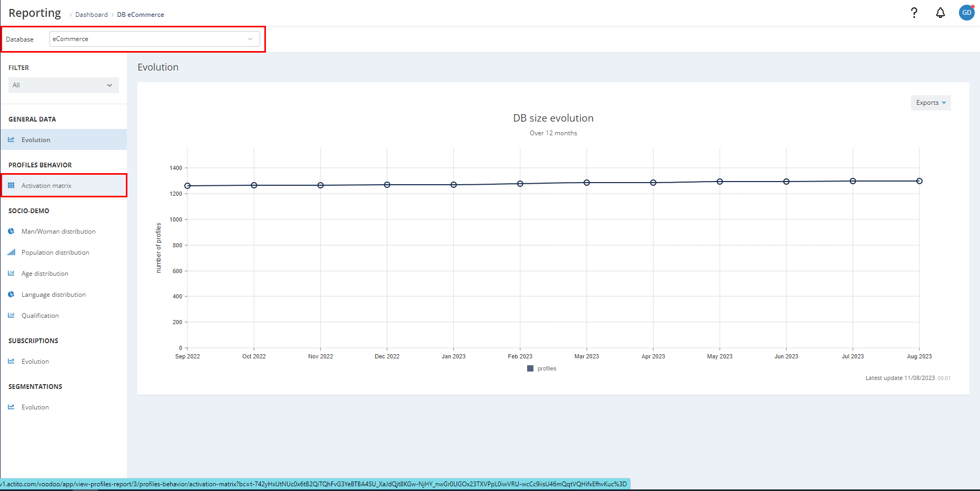The height and width of the screenshot is (491, 980).
Task: Open Man/Woman distribution report
Action: point(64,231)
